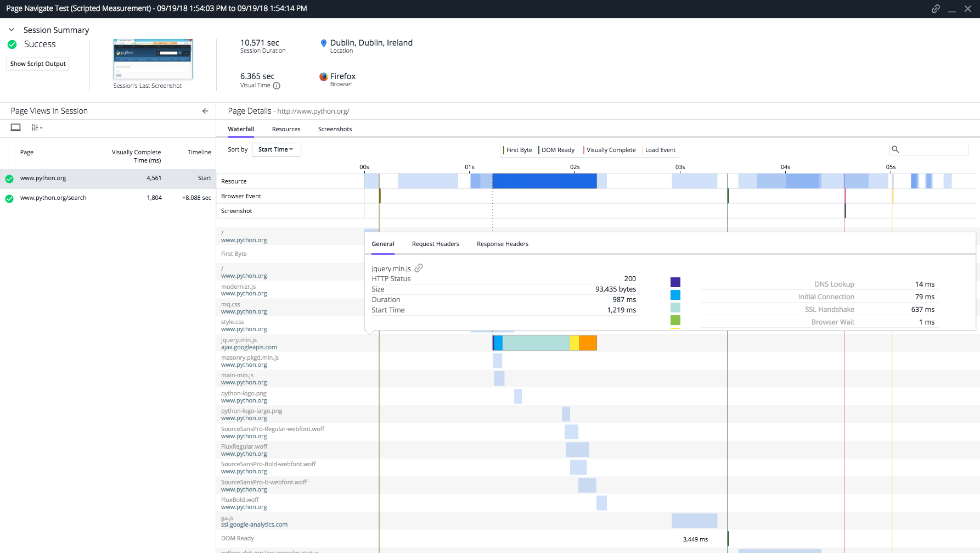980x553 pixels.
Task: Open the column settings dropdown
Action: 37,127
